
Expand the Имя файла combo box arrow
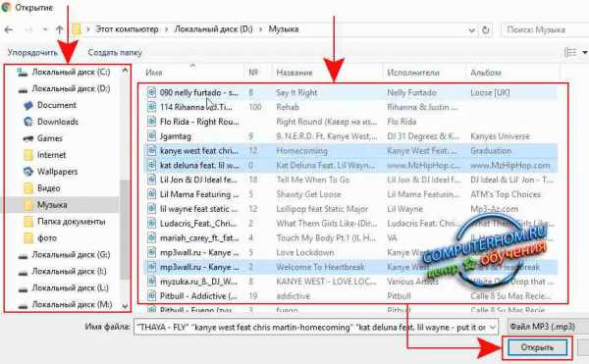point(493,327)
